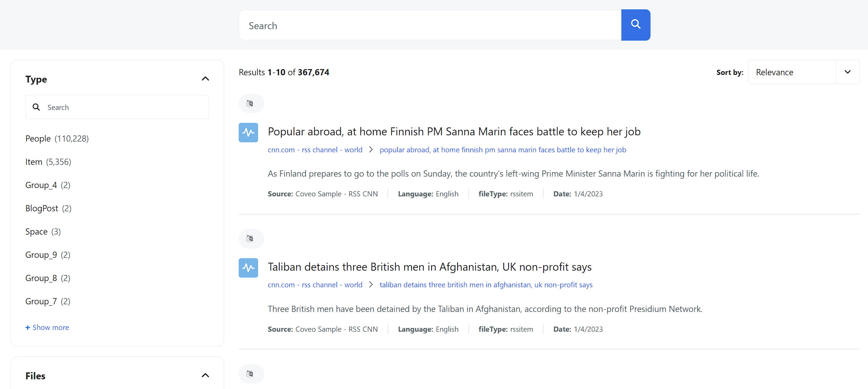
Task: Click breadcrumb chevron in Sanna Marin result
Action: (371, 150)
